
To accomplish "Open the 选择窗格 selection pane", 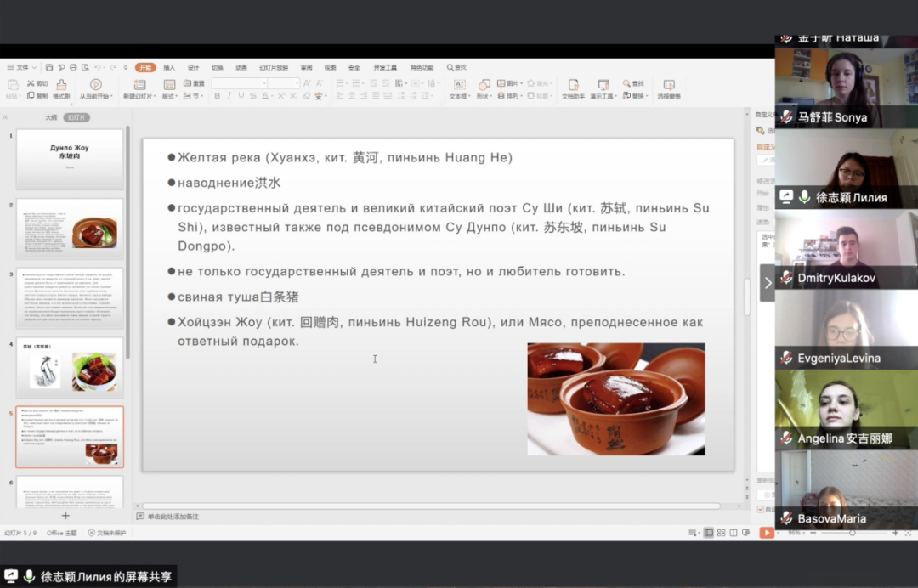I will click(669, 85).
